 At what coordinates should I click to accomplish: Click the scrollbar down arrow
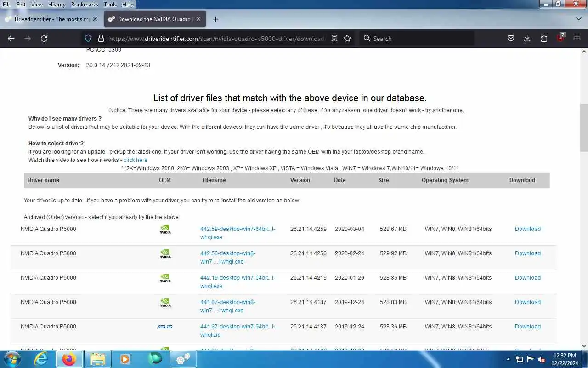pyautogui.click(x=584, y=346)
